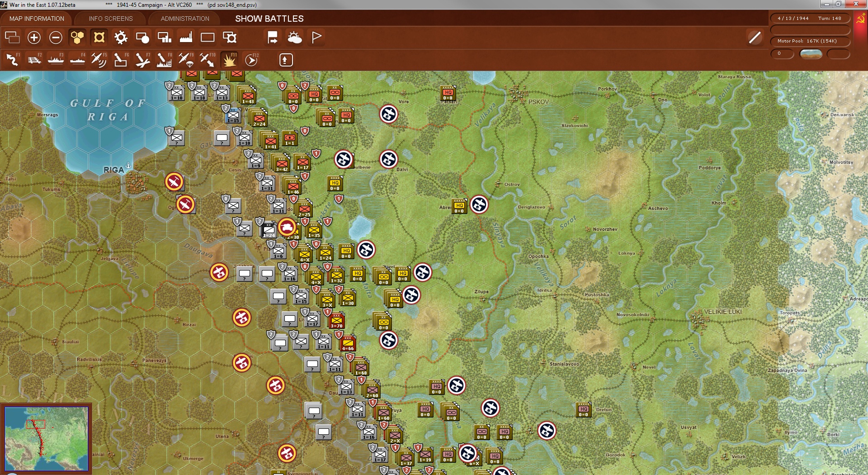Select the F6 bomb unit mode
The width and height of the screenshot is (868, 475).
121,60
